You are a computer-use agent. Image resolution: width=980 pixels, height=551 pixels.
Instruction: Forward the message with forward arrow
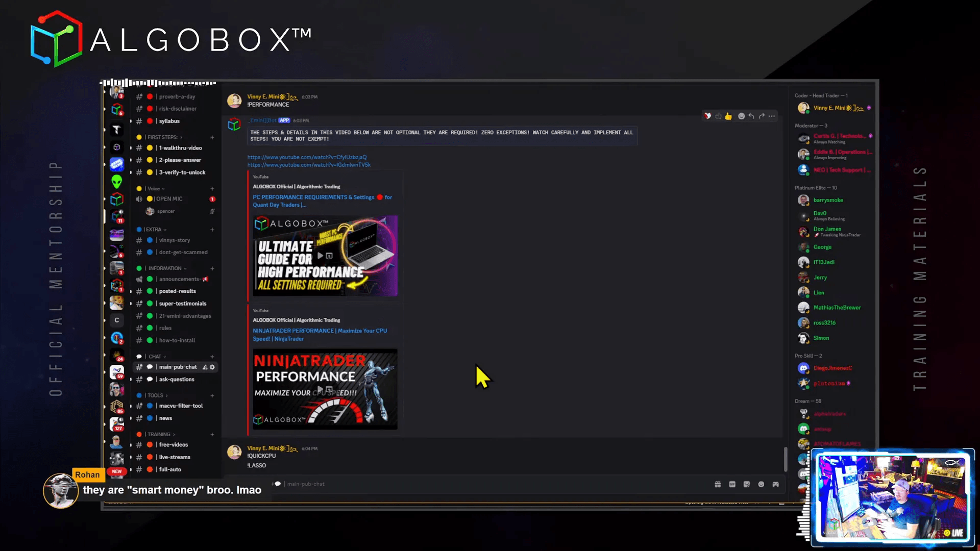(x=762, y=116)
